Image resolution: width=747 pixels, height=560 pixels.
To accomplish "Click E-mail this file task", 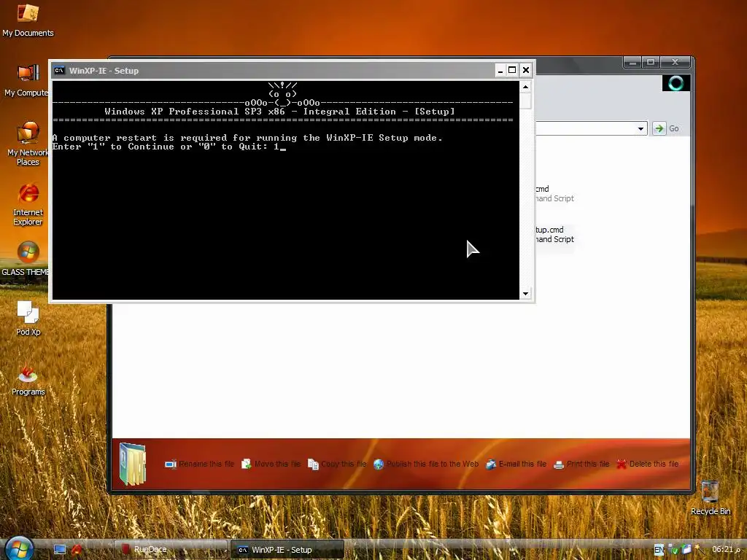I will pos(516,464).
